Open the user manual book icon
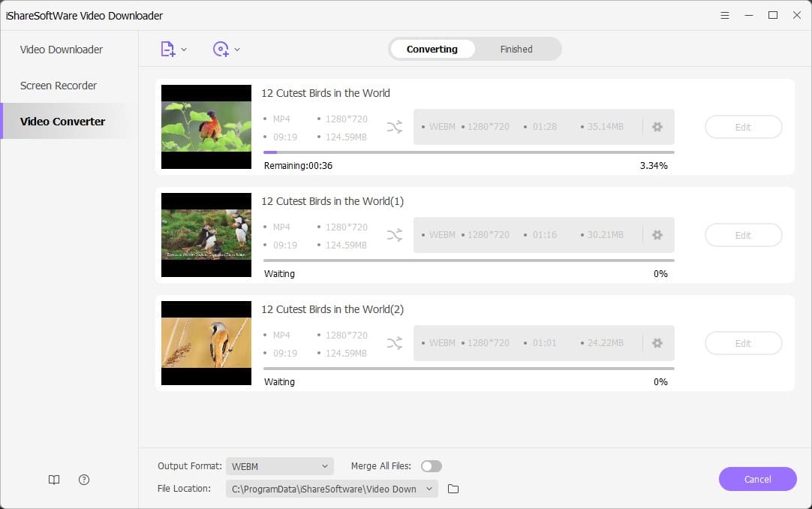 click(53, 479)
